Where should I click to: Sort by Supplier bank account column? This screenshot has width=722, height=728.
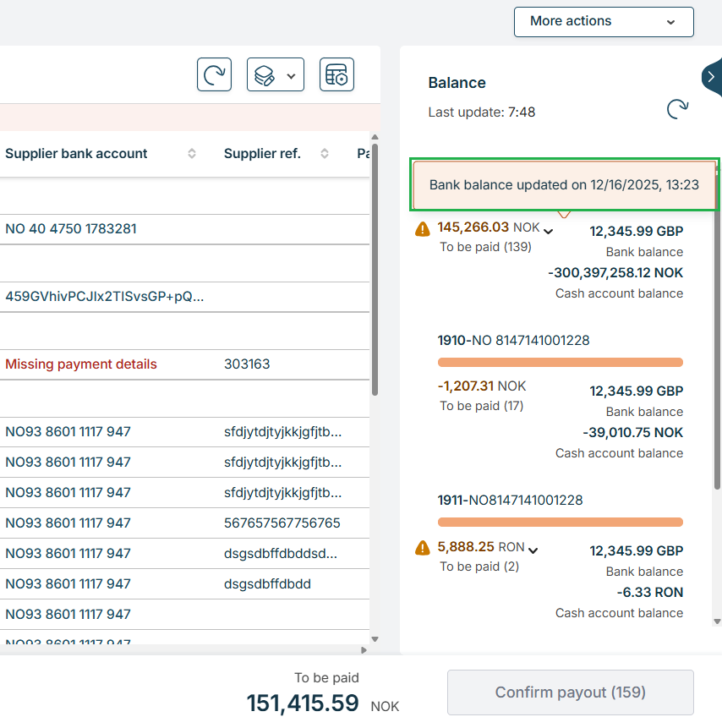click(192, 154)
